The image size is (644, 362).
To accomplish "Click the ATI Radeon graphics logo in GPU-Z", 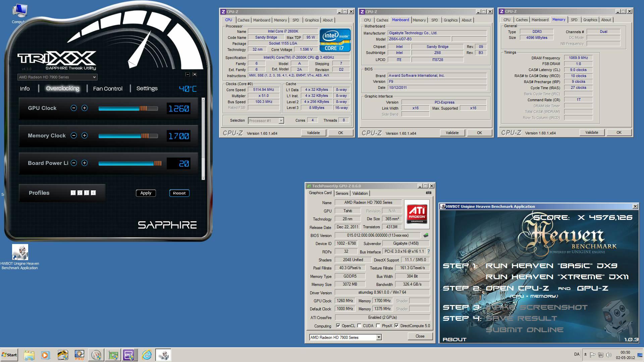I will click(417, 215).
